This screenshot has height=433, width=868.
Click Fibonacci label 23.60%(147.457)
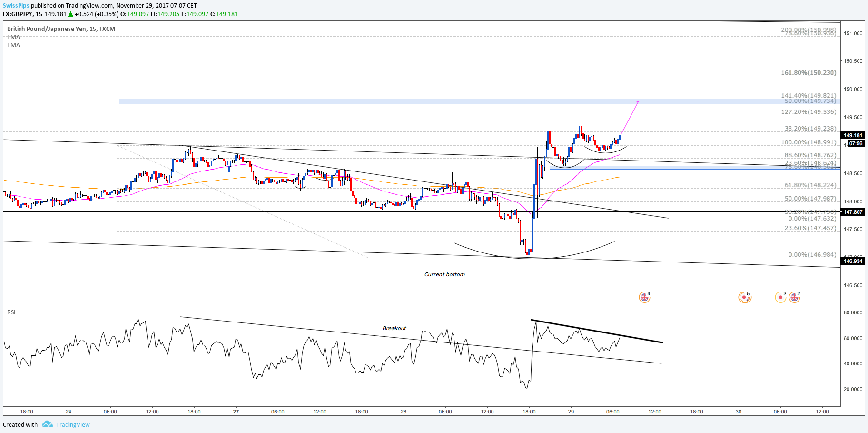810,228
